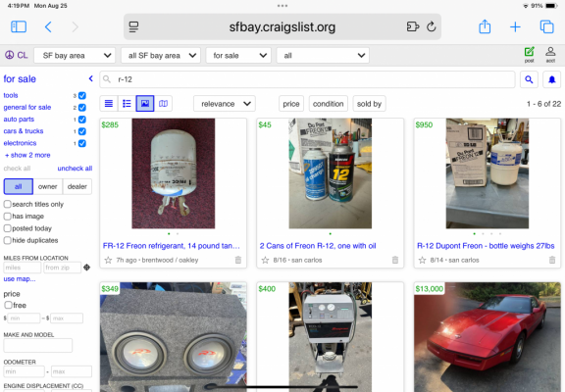
Task: Open R-12 Dupont Freon listing title
Action: point(486,246)
